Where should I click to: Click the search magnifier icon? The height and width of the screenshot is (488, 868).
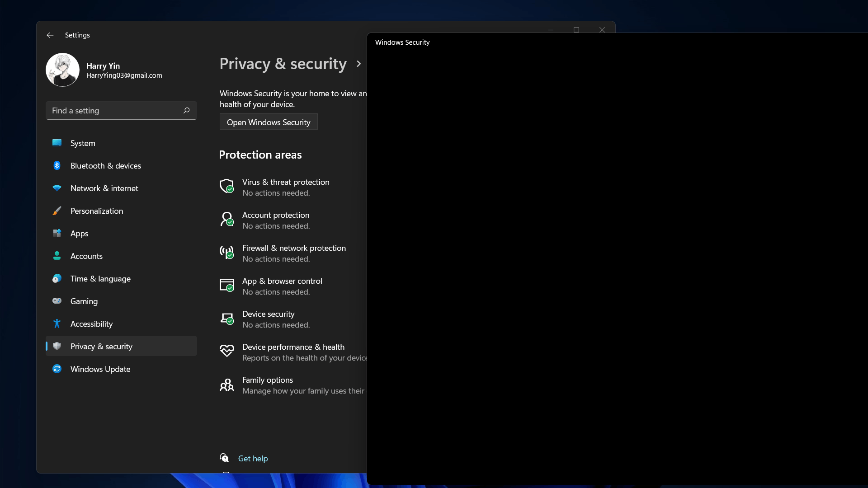click(186, 111)
